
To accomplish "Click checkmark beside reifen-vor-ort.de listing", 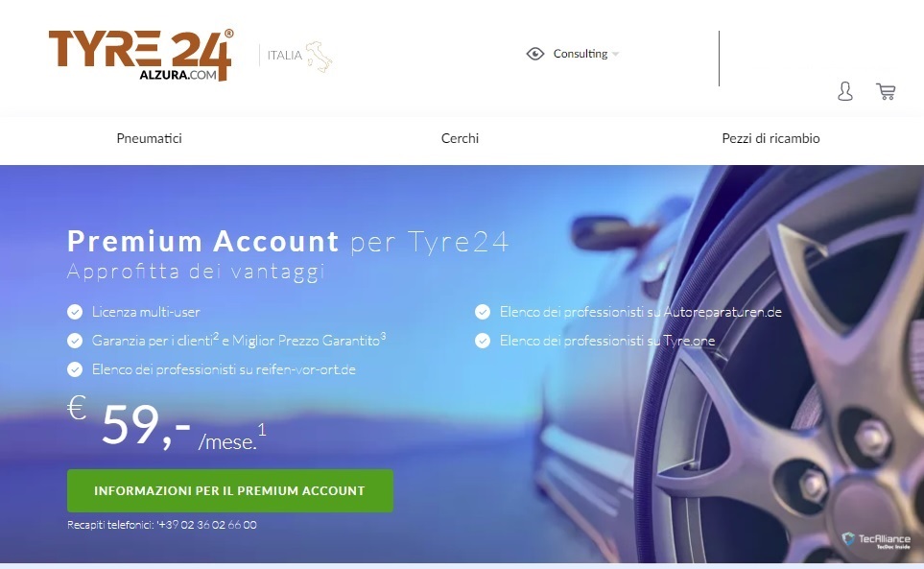I will [75, 369].
